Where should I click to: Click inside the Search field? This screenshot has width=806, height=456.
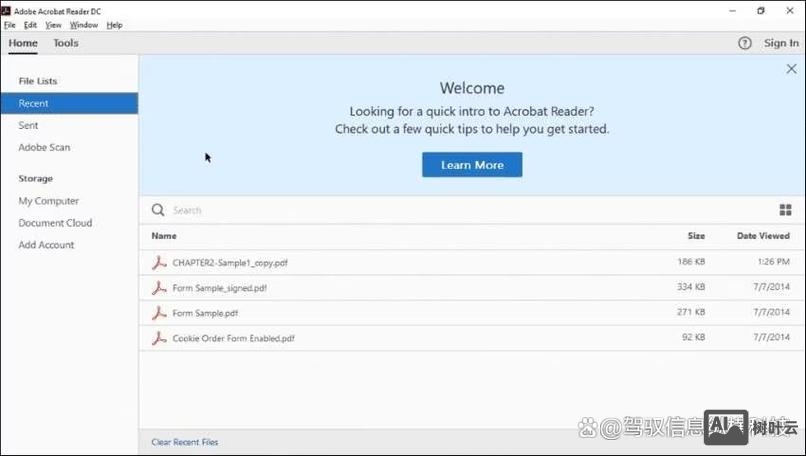400,210
